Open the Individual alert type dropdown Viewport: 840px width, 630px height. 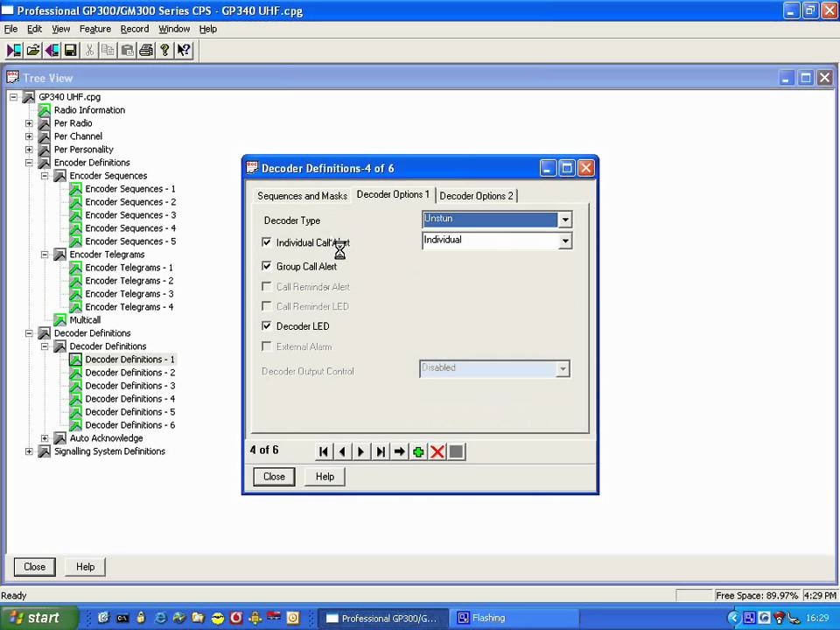pyautogui.click(x=565, y=241)
